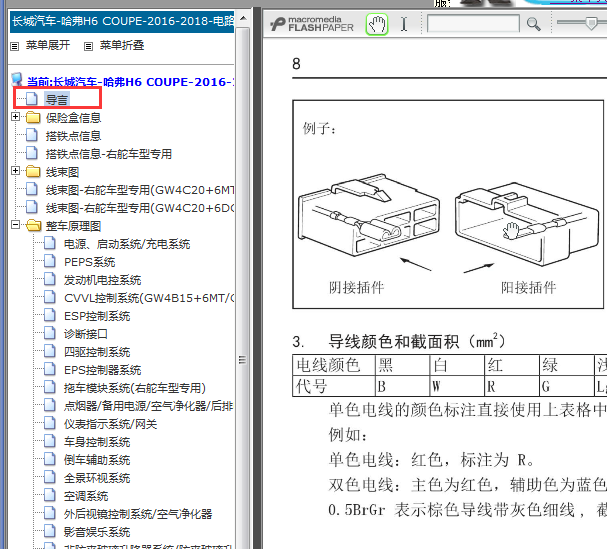Open 电源、启动系统/充电系统 page
Screen dimensions: 607x549
pyautogui.click(x=127, y=244)
